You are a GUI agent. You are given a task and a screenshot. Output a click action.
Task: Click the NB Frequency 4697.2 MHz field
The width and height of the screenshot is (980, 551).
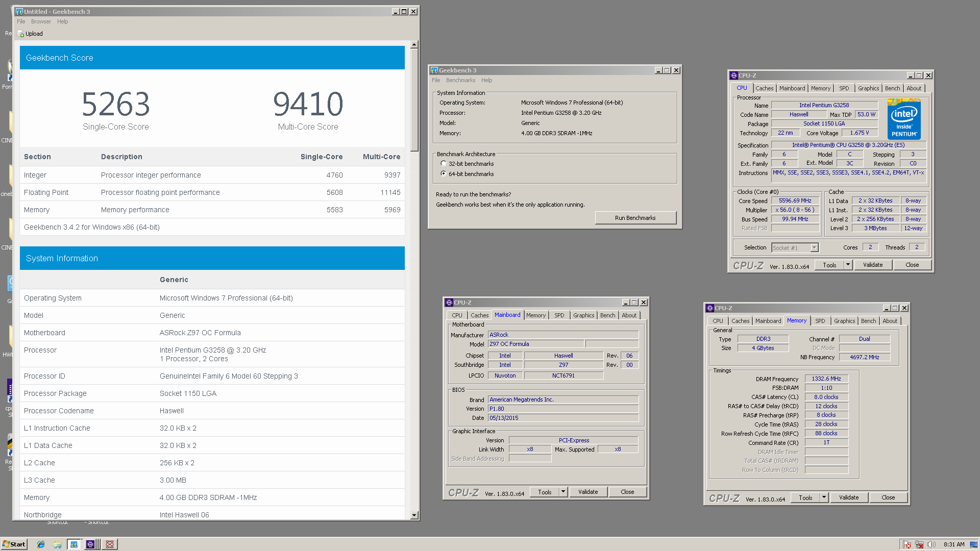(x=864, y=357)
